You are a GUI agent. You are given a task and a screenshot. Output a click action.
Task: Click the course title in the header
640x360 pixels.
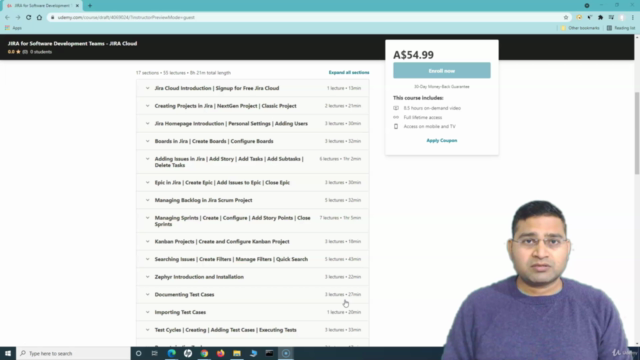tap(72, 44)
